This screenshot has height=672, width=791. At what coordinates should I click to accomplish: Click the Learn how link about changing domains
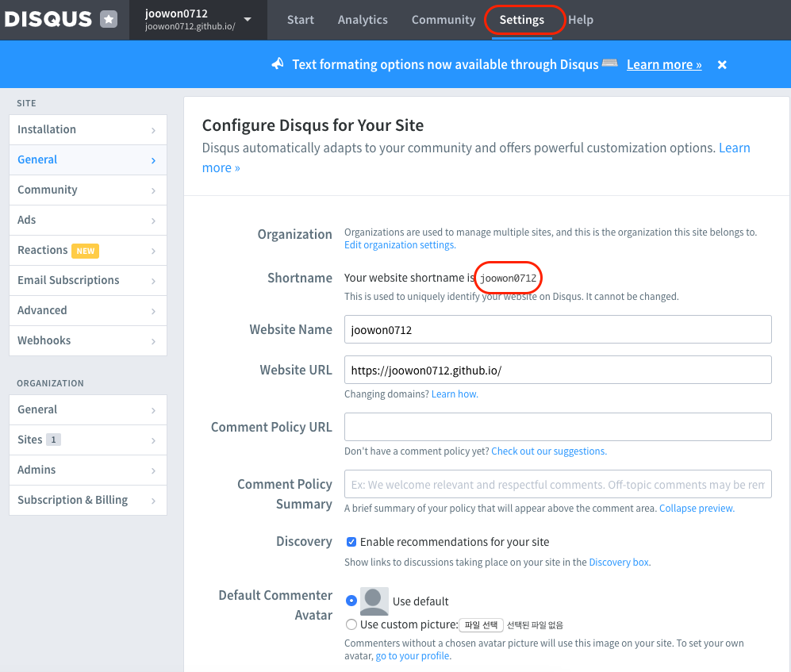[x=455, y=394]
